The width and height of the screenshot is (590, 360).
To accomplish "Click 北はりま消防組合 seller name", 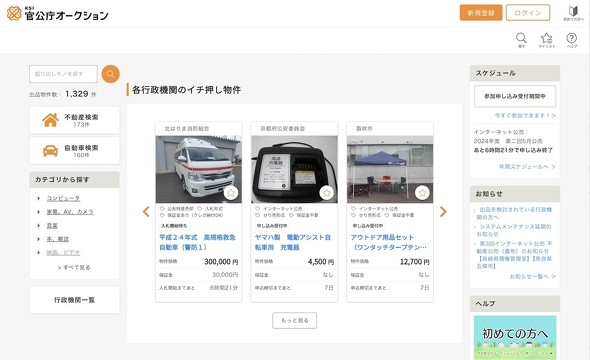I will 187,129.
